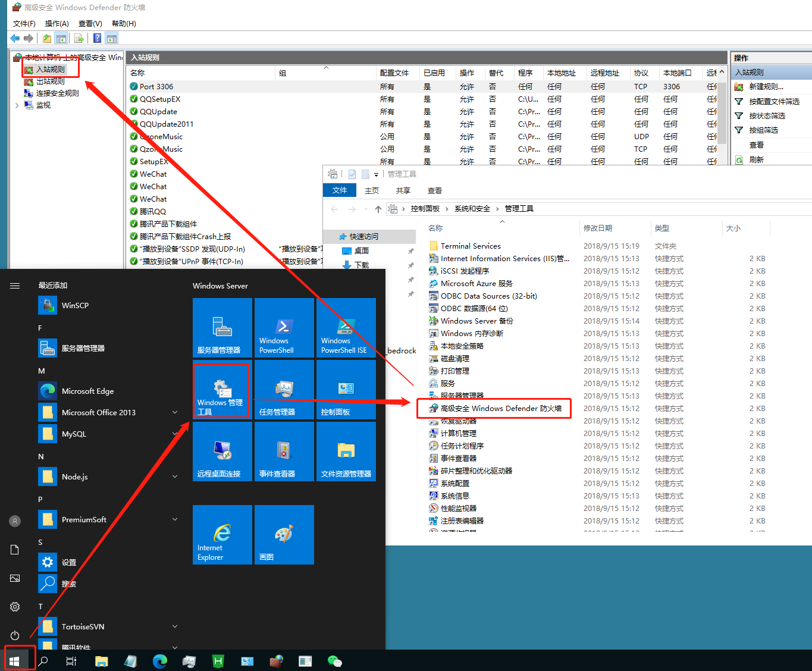Open the 事件查看器 shortcut in Explorer
The width and height of the screenshot is (812, 671).
(x=459, y=459)
